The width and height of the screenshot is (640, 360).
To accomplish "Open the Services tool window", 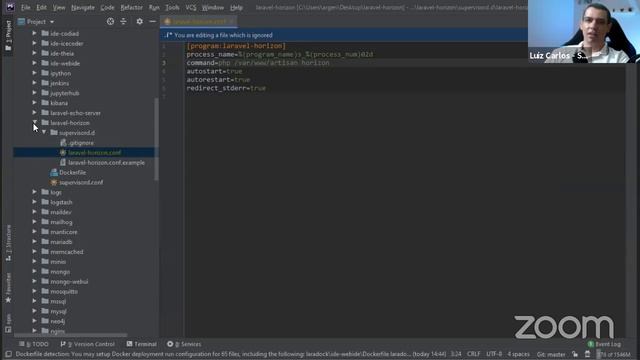I will point(184,344).
